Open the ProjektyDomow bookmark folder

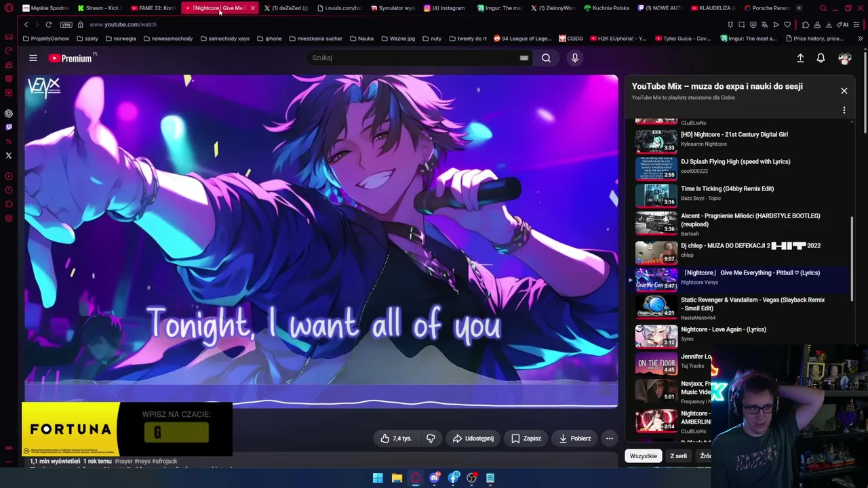[x=46, y=39]
